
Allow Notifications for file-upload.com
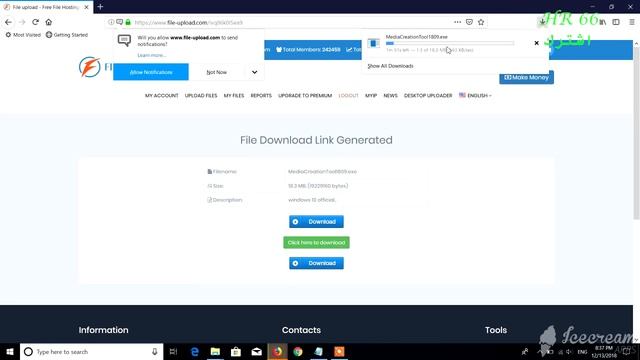[x=151, y=72]
